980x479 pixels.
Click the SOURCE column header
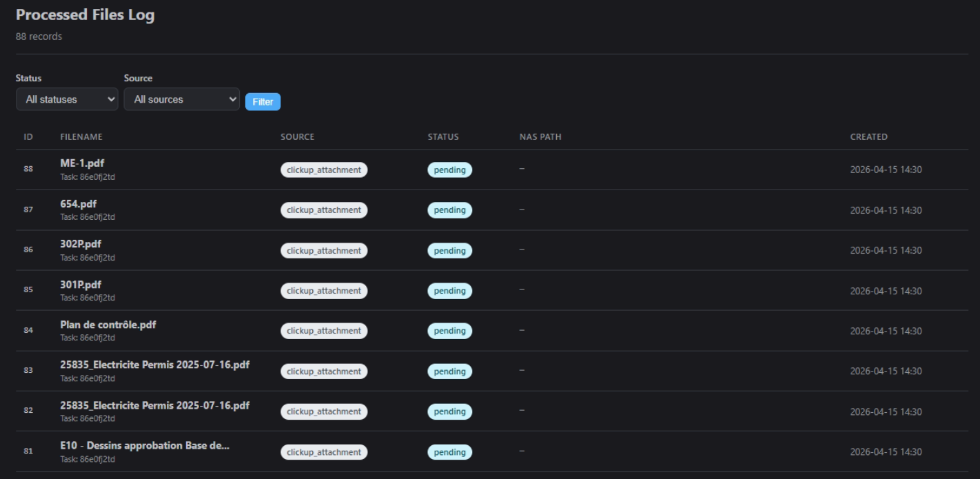[x=297, y=137]
